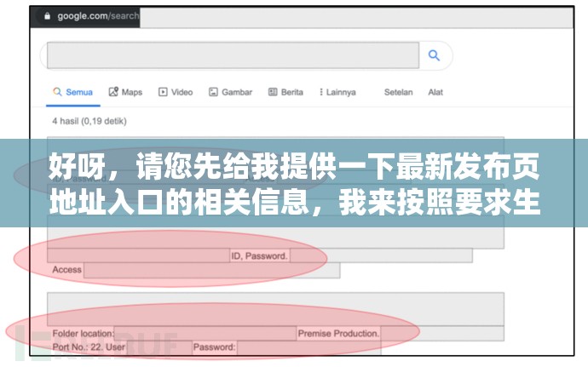Click the Semua tab magnifier icon
Viewport: 588px width, 367px height.
point(57,92)
